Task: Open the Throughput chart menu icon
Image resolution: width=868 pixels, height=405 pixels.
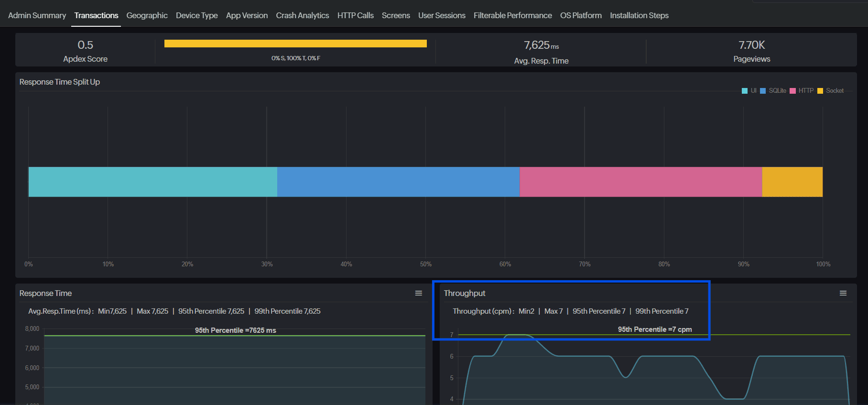Action: pos(843,293)
